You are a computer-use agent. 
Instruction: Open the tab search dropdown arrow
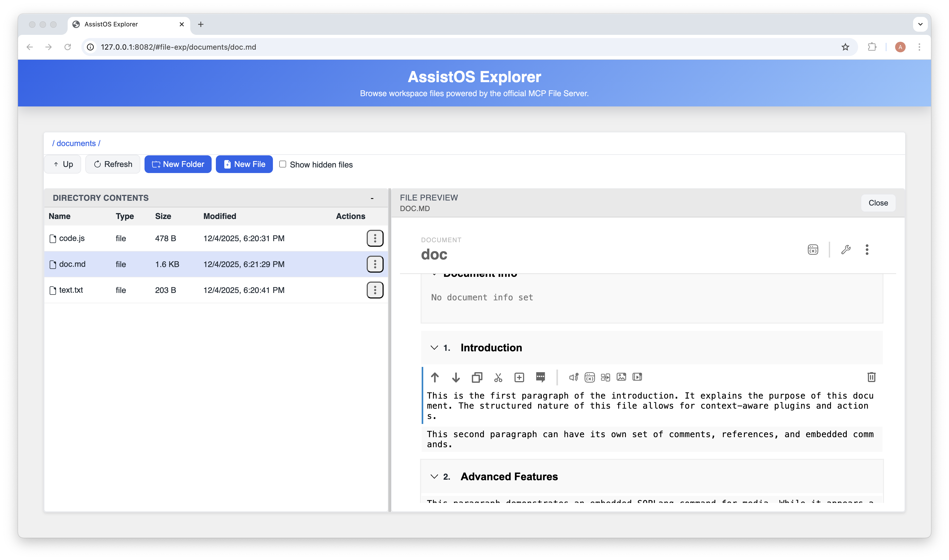pos(920,24)
